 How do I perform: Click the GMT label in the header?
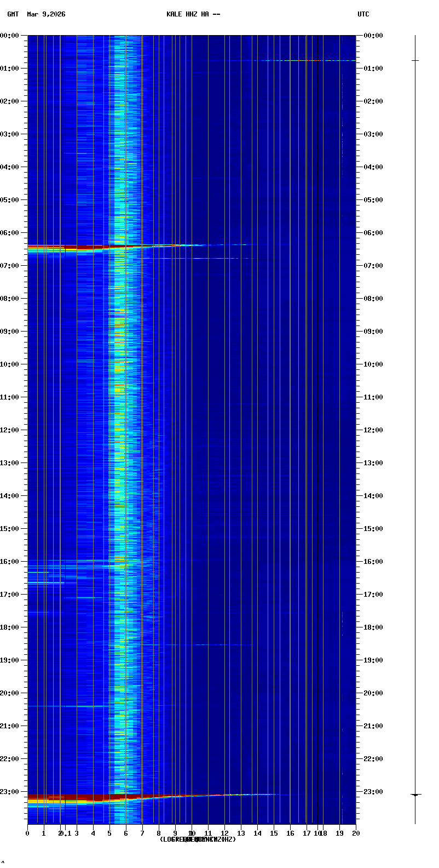tap(13, 14)
